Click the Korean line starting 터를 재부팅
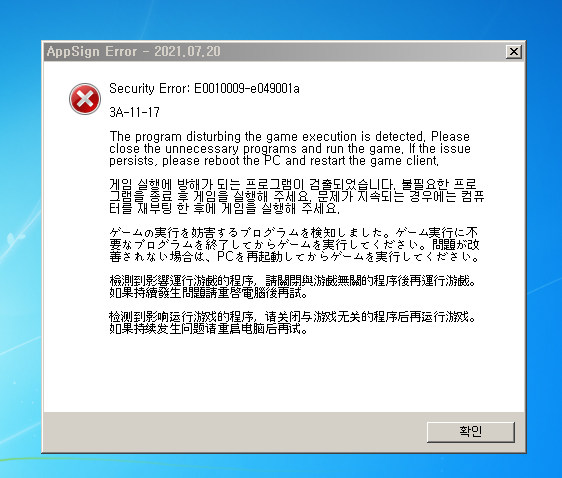562x478 pixels. 224,209
